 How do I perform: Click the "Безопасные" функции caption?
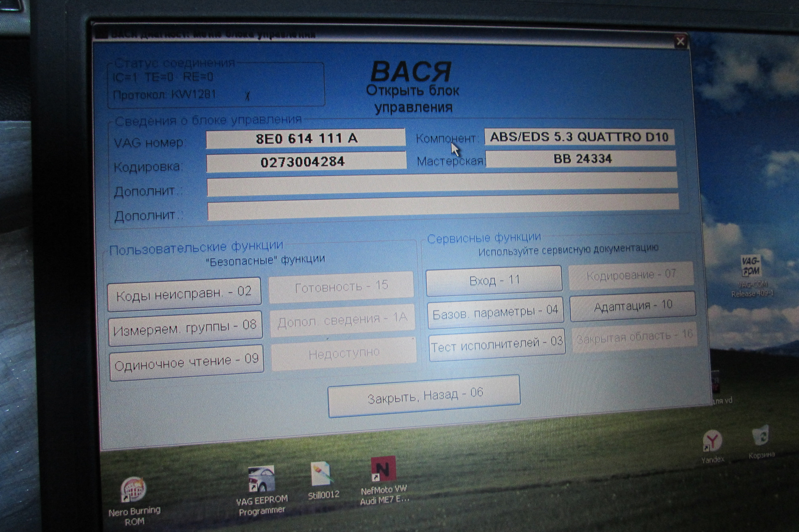tap(266, 260)
